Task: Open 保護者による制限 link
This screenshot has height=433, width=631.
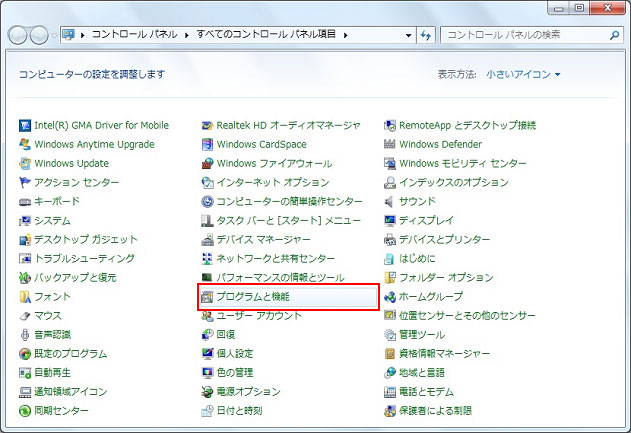Action: pos(435,411)
